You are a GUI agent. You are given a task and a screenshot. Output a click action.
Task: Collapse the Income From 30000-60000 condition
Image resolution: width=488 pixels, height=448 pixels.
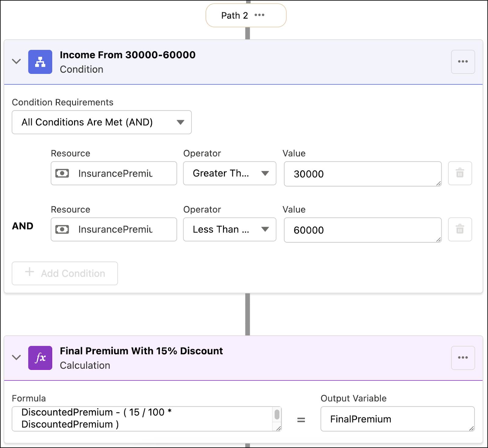click(x=16, y=61)
